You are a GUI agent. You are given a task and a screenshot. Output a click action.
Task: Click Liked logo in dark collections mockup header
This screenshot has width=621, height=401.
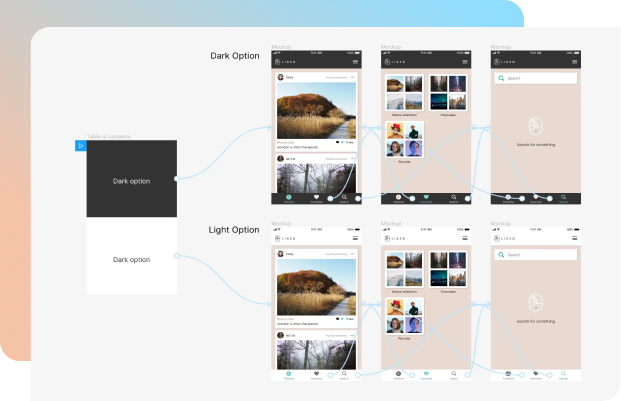coord(397,62)
